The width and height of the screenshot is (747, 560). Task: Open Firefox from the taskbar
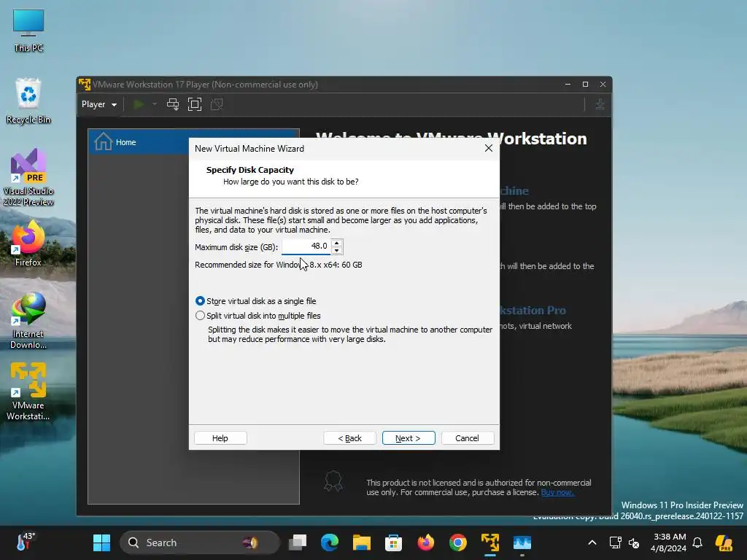click(x=425, y=542)
